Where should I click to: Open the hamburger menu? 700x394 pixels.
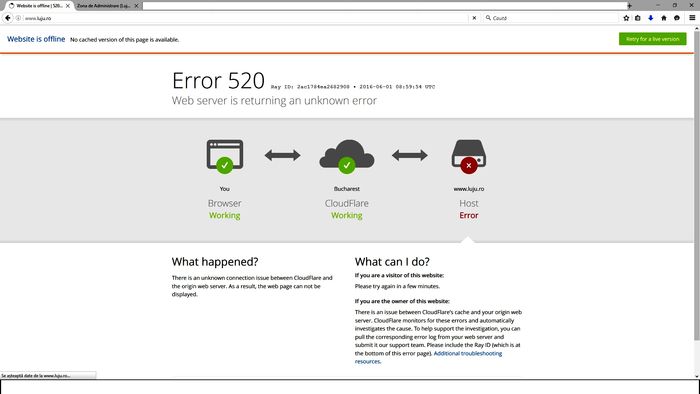tap(692, 18)
